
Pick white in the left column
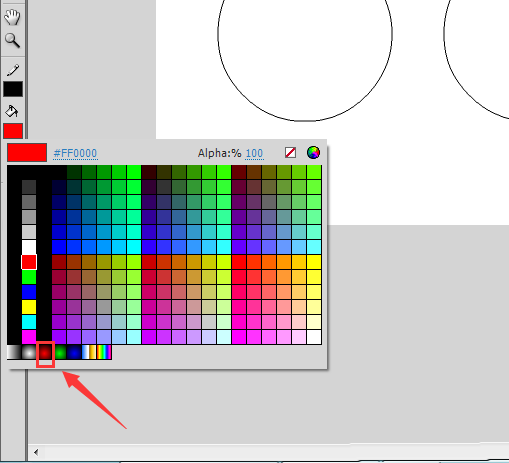[29, 247]
